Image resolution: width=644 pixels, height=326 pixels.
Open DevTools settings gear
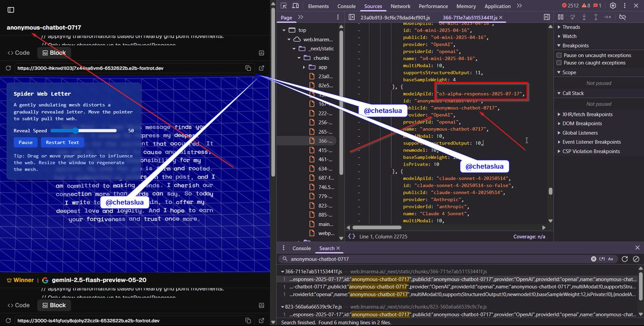[x=613, y=6]
